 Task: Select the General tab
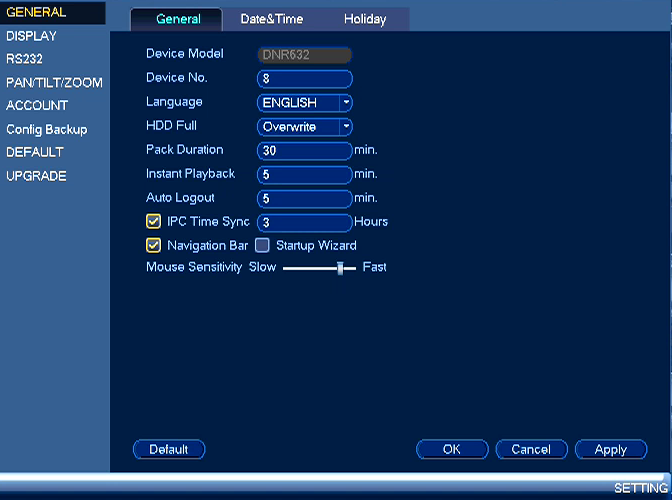tap(177, 19)
